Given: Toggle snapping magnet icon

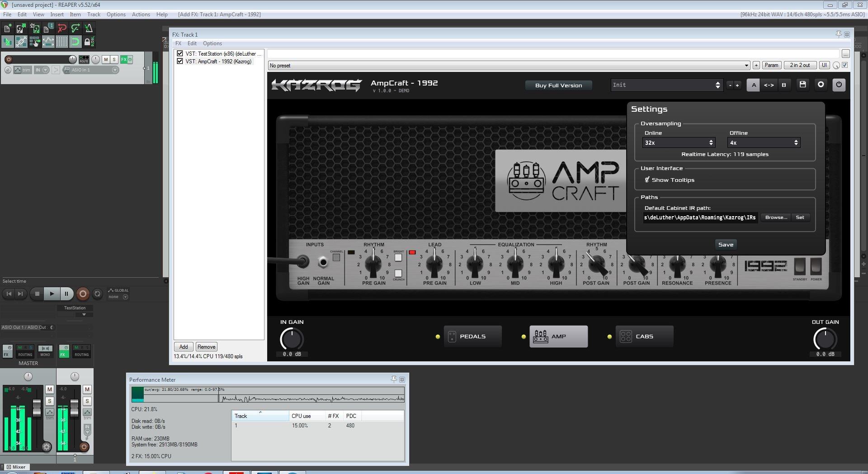Looking at the screenshot, I should click(x=75, y=42).
